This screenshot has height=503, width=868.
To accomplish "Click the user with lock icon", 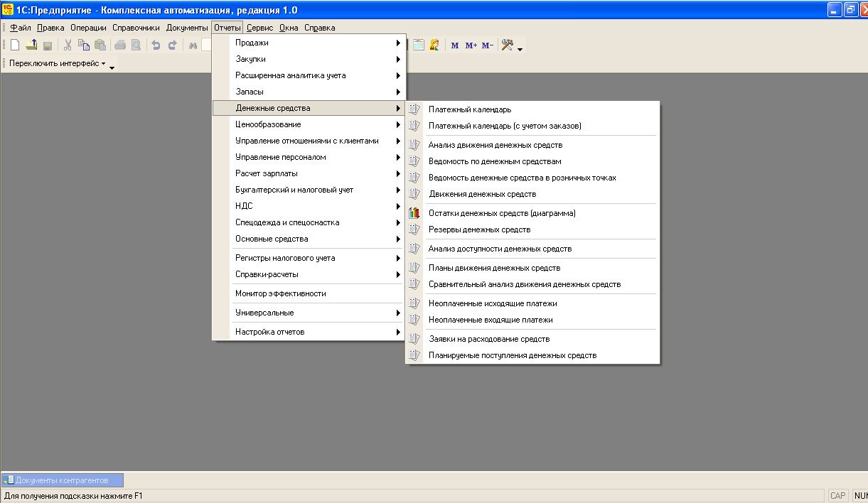I will click(x=434, y=45).
